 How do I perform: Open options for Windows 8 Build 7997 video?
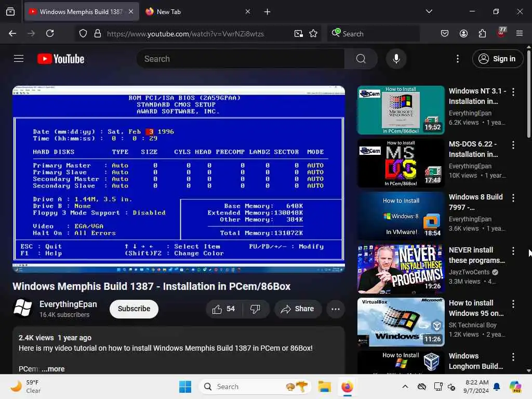513,198
